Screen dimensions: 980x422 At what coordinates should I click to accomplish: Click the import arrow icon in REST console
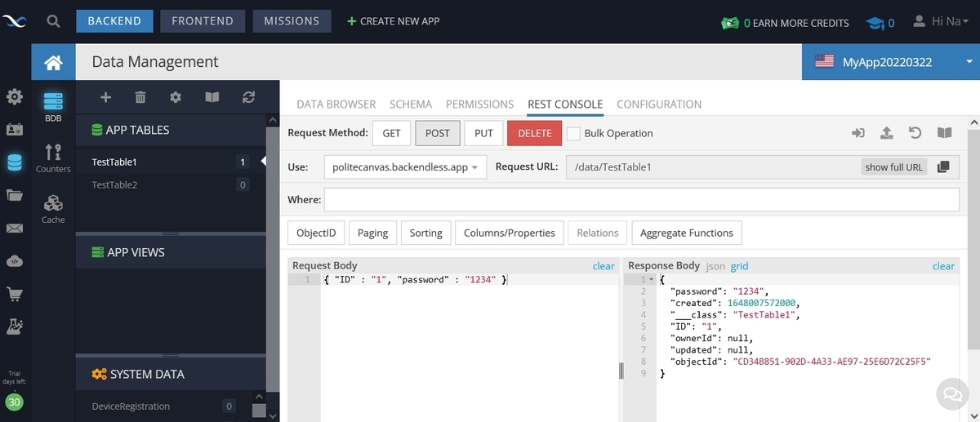coord(858,133)
